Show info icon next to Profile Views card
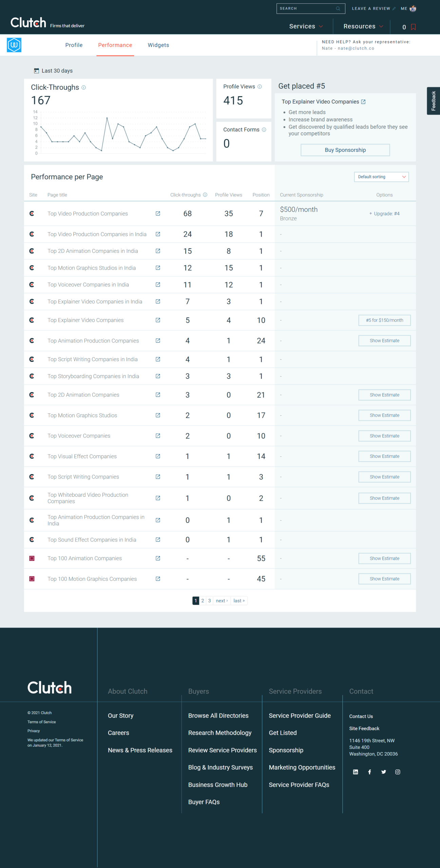This screenshot has width=440, height=868. click(x=260, y=86)
